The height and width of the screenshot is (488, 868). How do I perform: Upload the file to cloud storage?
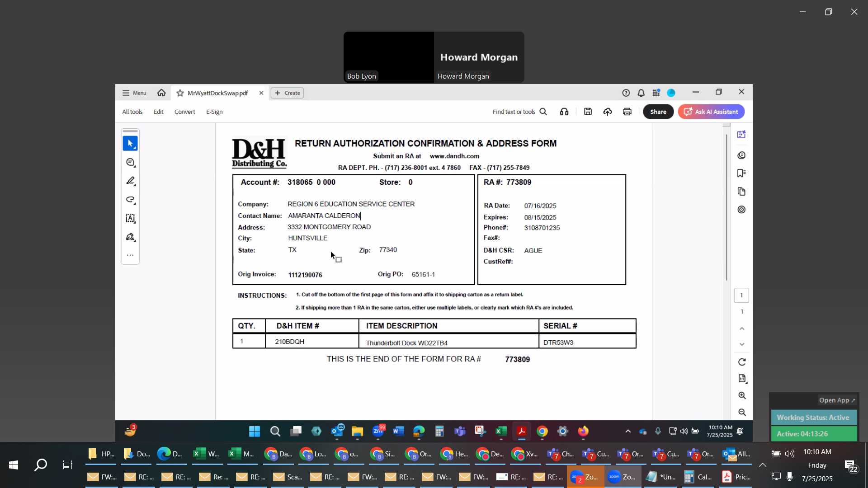coord(607,112)
